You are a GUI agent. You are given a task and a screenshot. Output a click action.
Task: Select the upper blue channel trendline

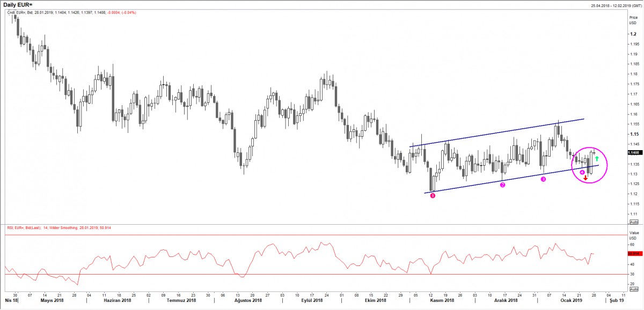496,132
